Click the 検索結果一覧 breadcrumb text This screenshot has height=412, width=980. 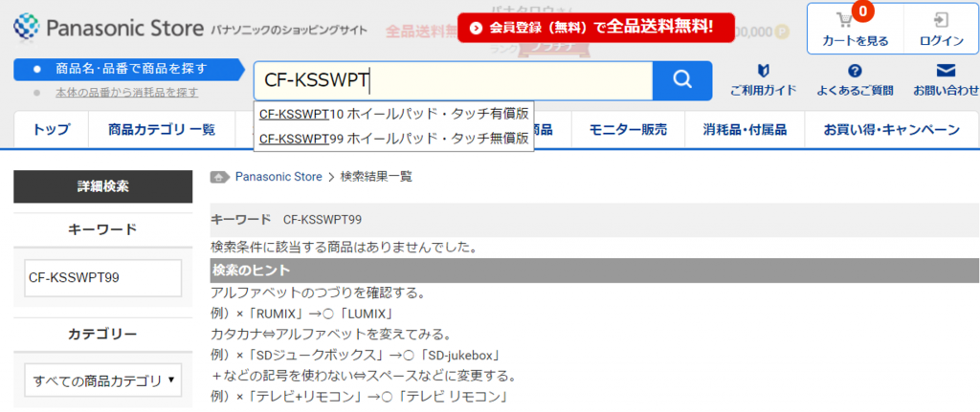tap(376, 177)
